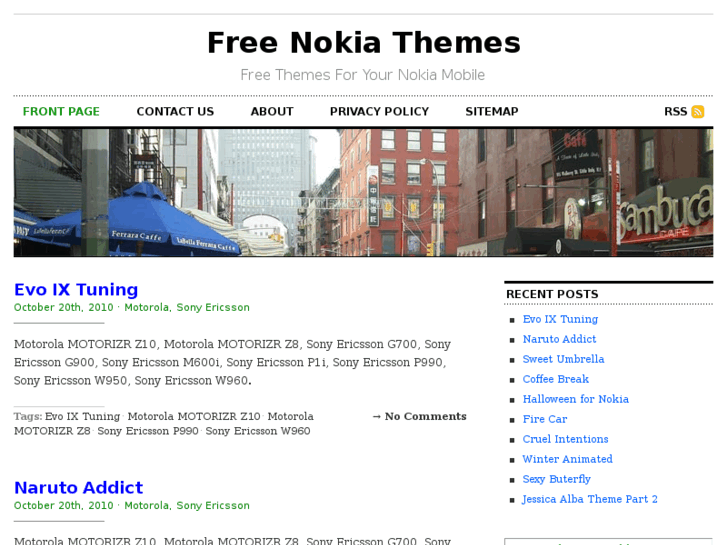
Task: Open the Evo IX Tuning post title
Action: (x=76, y=289)
